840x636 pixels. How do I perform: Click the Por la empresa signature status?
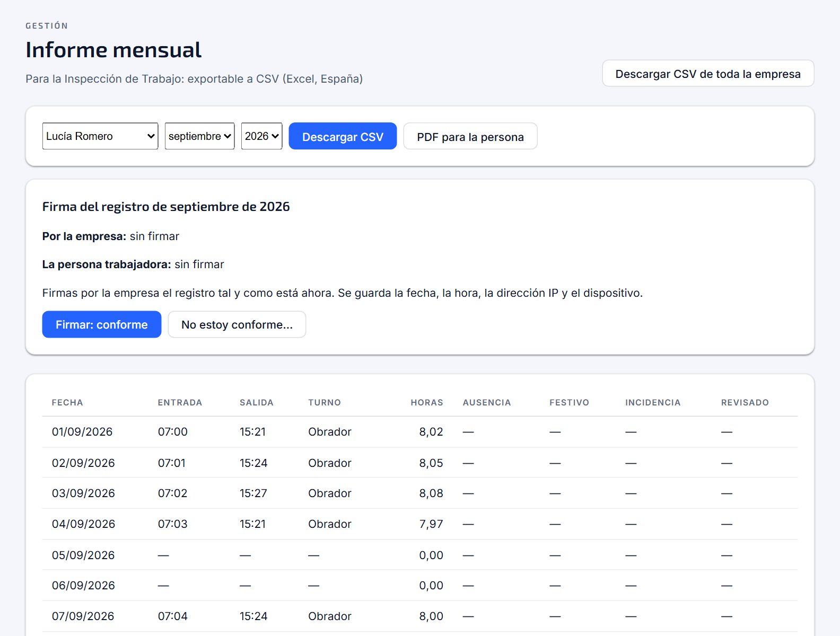[x=111, y=236]
